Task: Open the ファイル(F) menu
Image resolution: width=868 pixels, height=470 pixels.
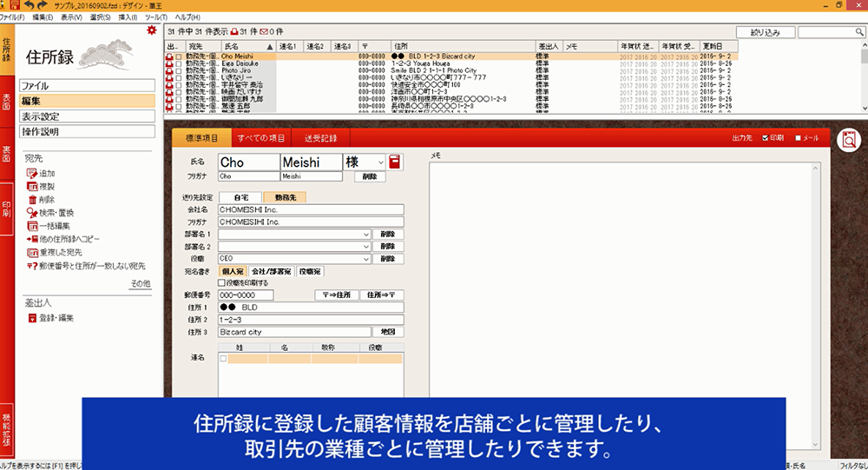Action: coord(11,17)
